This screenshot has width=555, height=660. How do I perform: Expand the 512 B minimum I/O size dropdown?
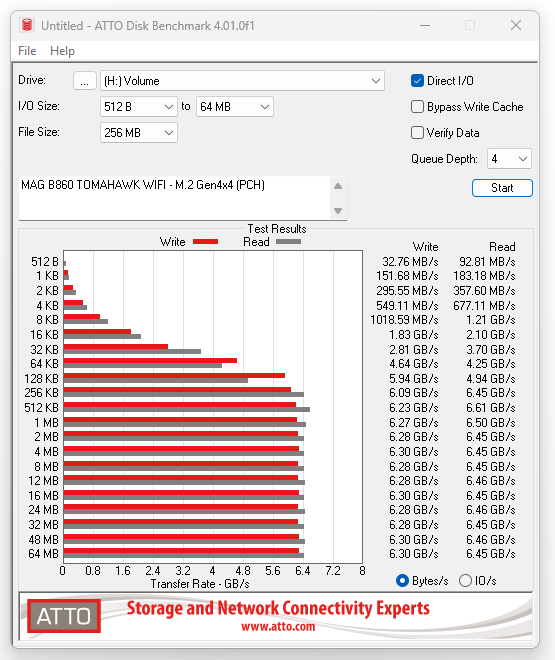138,106
